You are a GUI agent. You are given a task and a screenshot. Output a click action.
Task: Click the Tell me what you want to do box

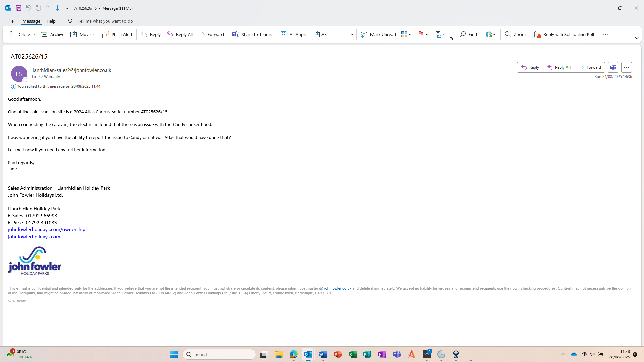click(105, 21)
